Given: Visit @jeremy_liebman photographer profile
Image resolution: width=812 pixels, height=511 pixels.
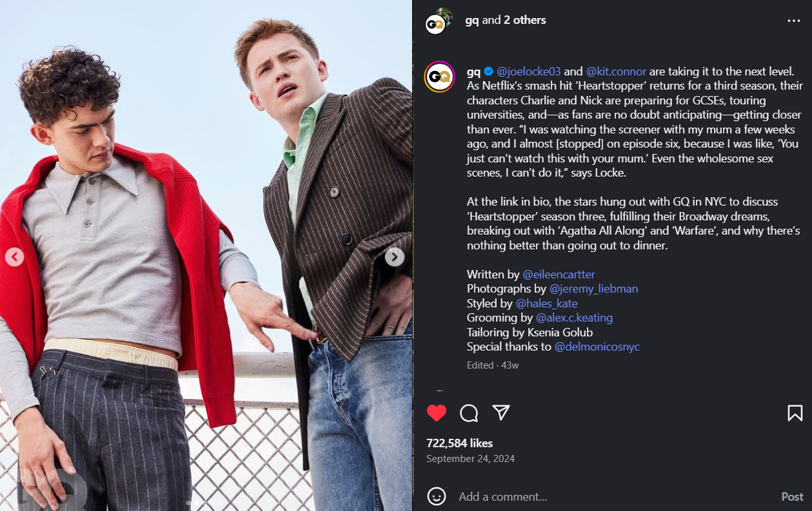Looking at the screenshot, I should pyautogui.click(x=593, y=289).
